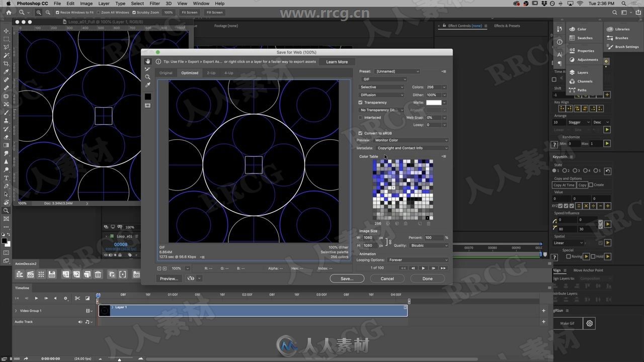Click the delete color trash icon under Color Table
644x362 pixels.
(429, 223)
